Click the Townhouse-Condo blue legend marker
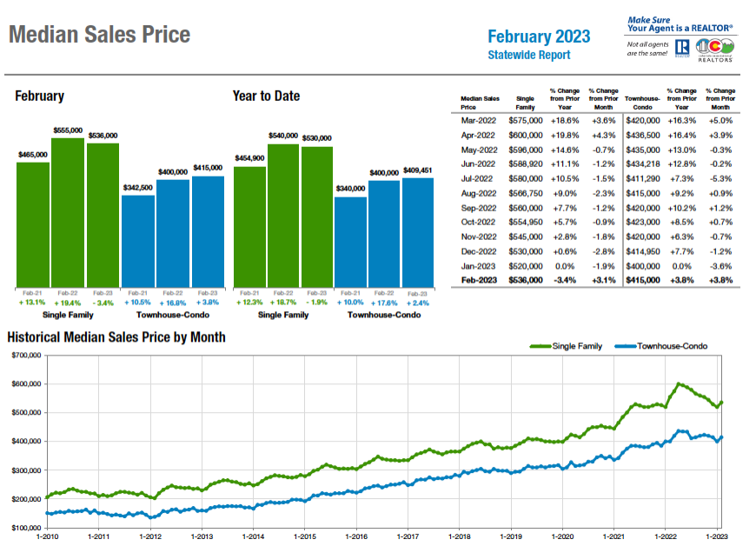This screenshot has height=546, width=756. coord(626,346)
